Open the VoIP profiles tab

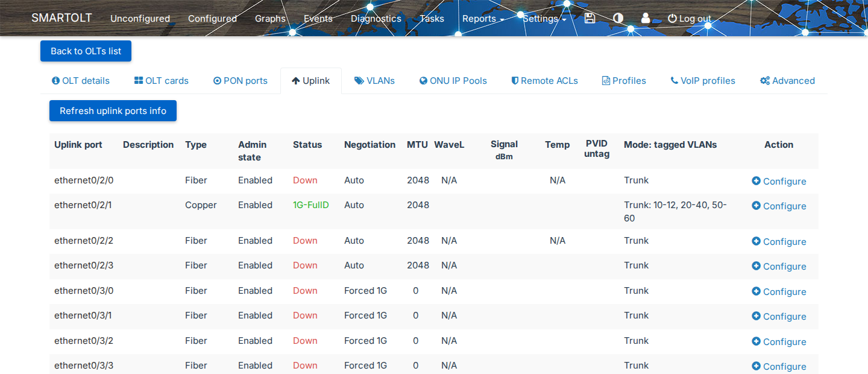703,81
